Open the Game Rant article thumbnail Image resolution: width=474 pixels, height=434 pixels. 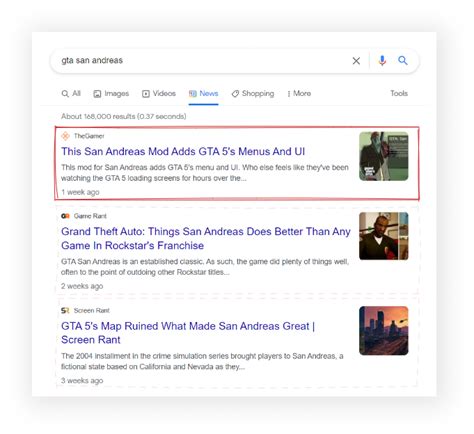click(384, 236)
